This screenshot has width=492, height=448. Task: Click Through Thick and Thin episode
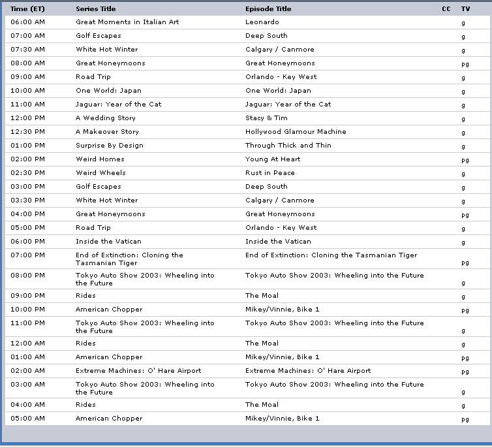pos(288,146)
